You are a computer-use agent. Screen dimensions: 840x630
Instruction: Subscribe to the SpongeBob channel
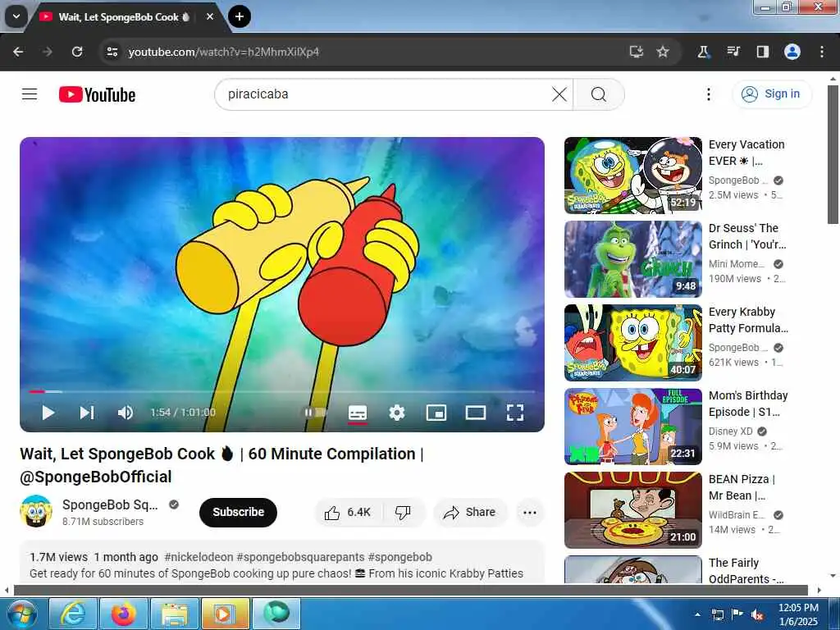238,512
